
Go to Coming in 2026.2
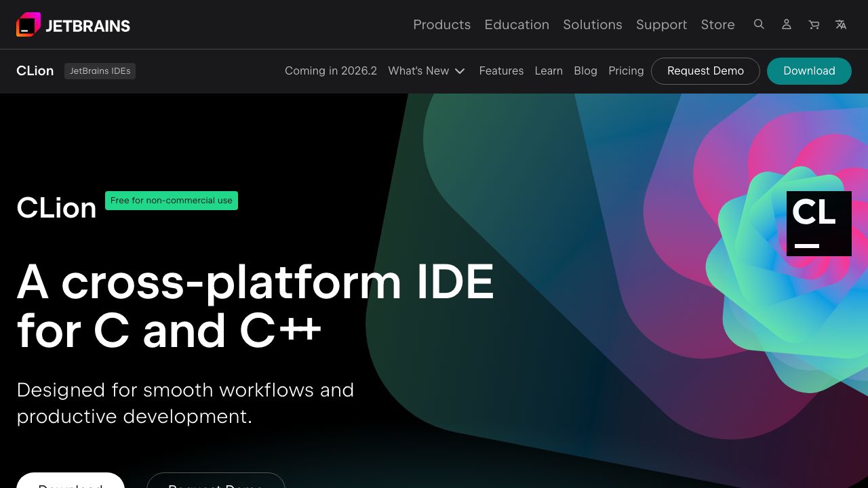[x=331, y=71]
